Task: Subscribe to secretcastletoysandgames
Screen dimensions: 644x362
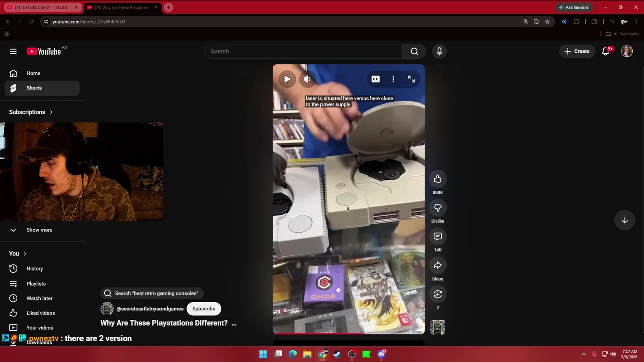Action: point(204,309)
